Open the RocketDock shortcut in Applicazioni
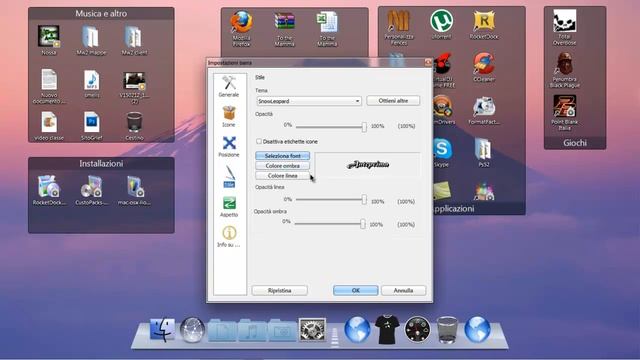The height and width of the screenshot is (360, 640). [x=484, y=24]
